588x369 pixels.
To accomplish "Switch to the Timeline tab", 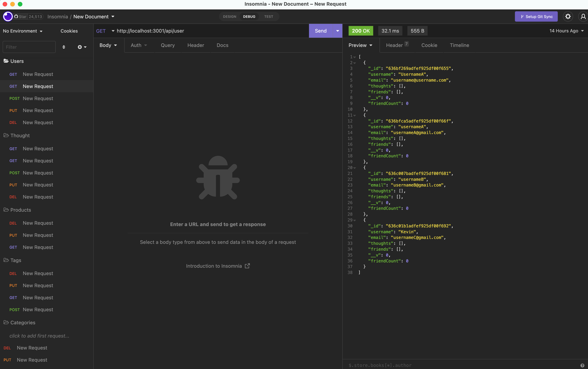I will coord(459,45).
